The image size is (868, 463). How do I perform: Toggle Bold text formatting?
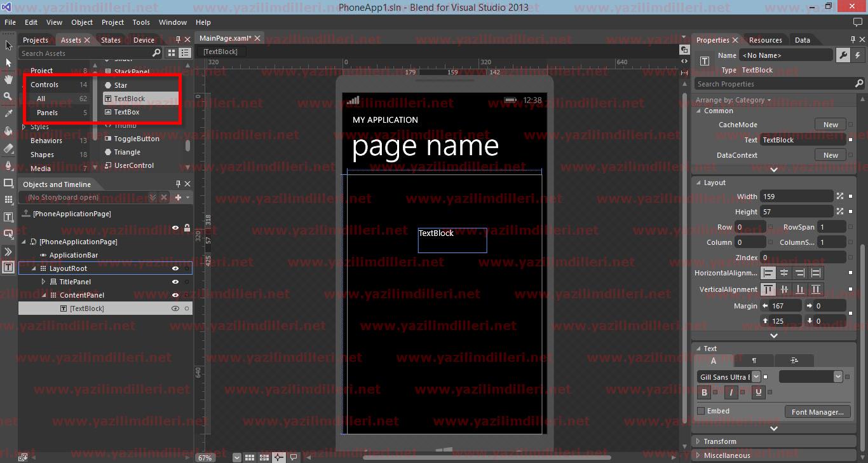point(704,392)
